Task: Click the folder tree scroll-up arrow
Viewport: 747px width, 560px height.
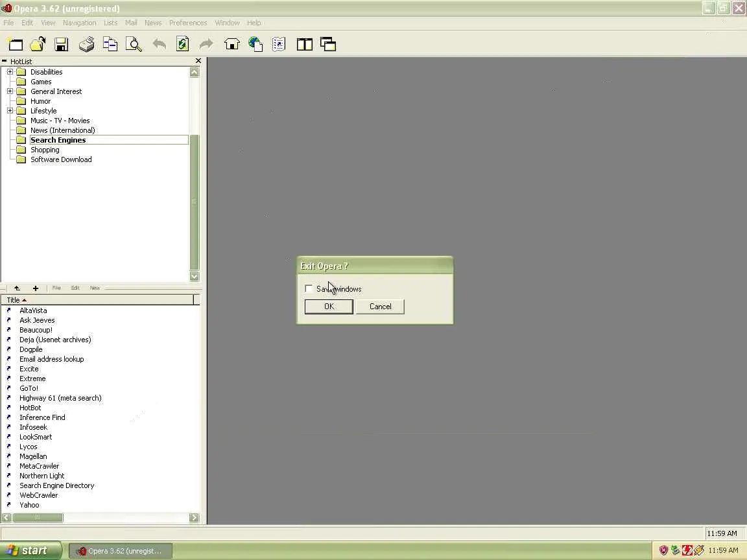Action: (195, 73)
